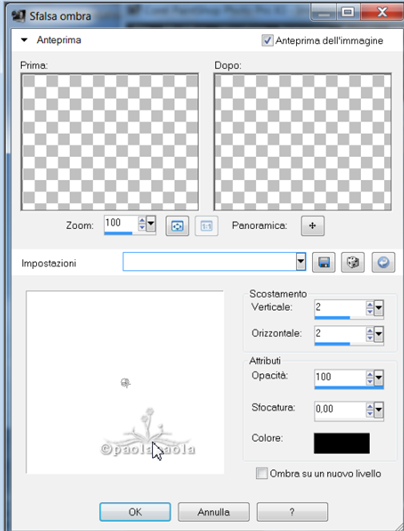404x531 pixels.
Task: Click the Sfocatura value field
Action: coord(340,409)
